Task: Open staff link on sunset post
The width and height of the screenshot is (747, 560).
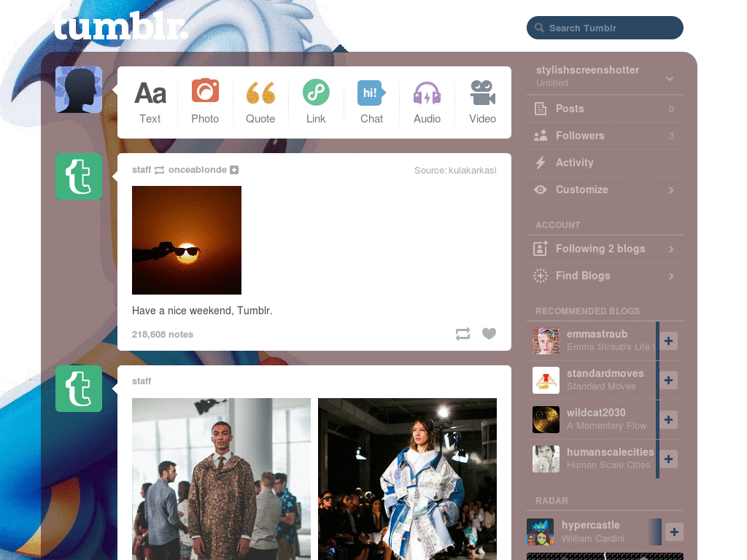Action: coord(142,170)
